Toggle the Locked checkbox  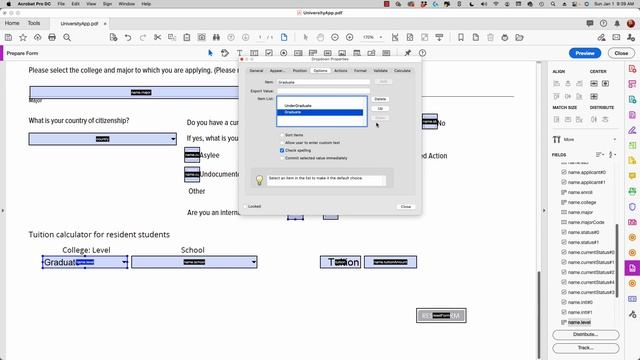click(245, 207)
